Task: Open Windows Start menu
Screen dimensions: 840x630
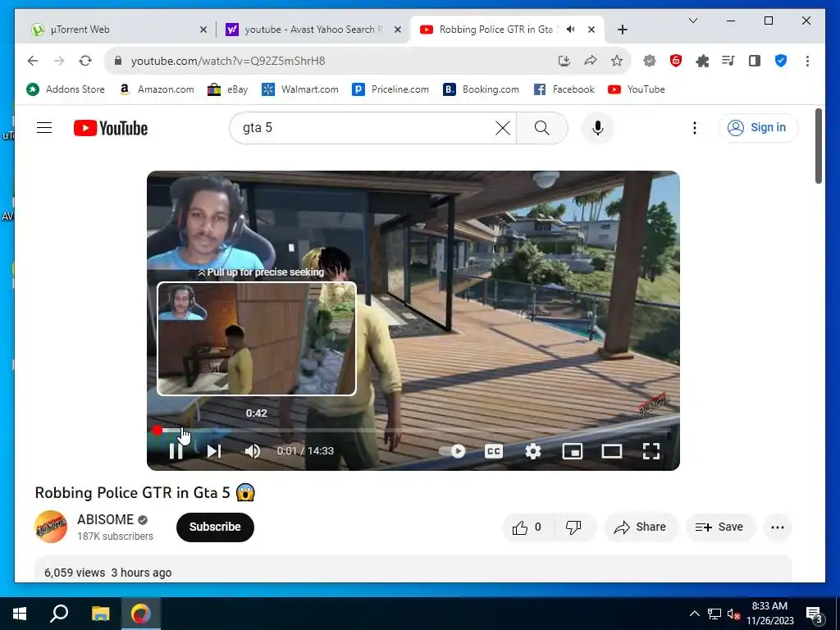Action: tap(20, 614)
